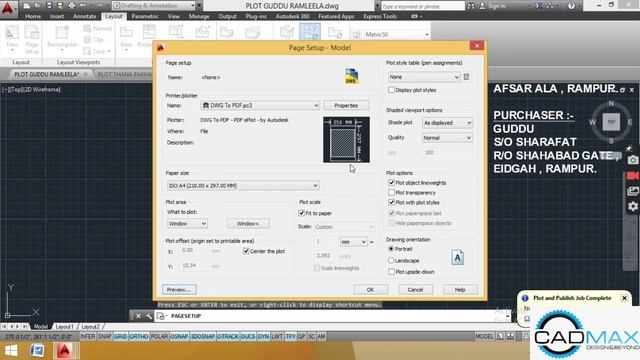Click the Help question mark icon
The width and height of the screenshot is (640, 360).
pos(571,6)
